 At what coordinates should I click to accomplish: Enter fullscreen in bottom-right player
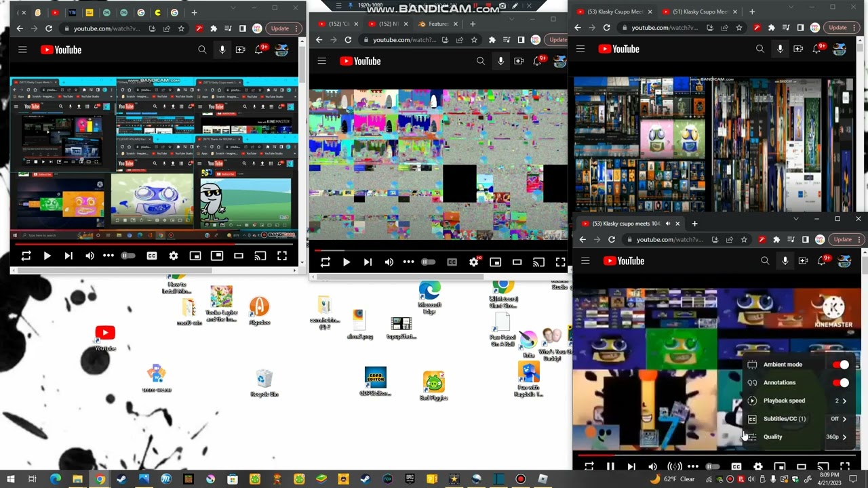[845, 466]
